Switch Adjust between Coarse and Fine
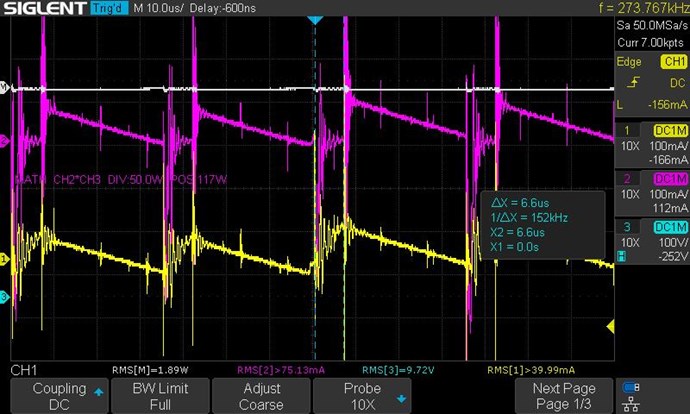 point(261,396)
